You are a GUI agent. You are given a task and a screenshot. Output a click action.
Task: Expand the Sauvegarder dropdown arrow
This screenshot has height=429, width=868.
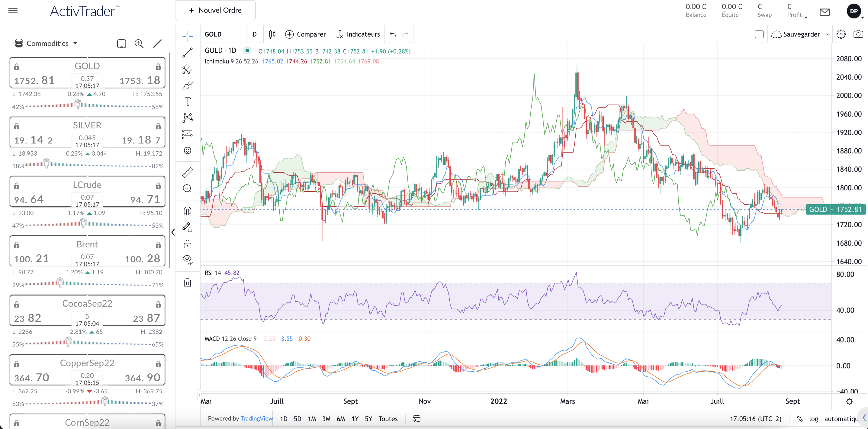click(827, 34)
